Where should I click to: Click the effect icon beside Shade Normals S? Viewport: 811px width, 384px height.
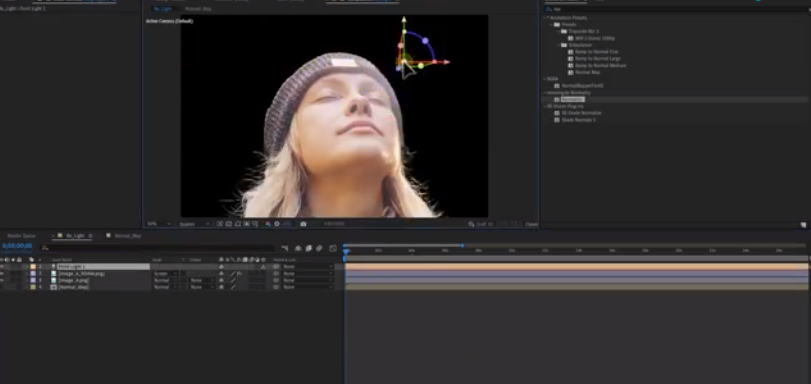coord(557,120)
